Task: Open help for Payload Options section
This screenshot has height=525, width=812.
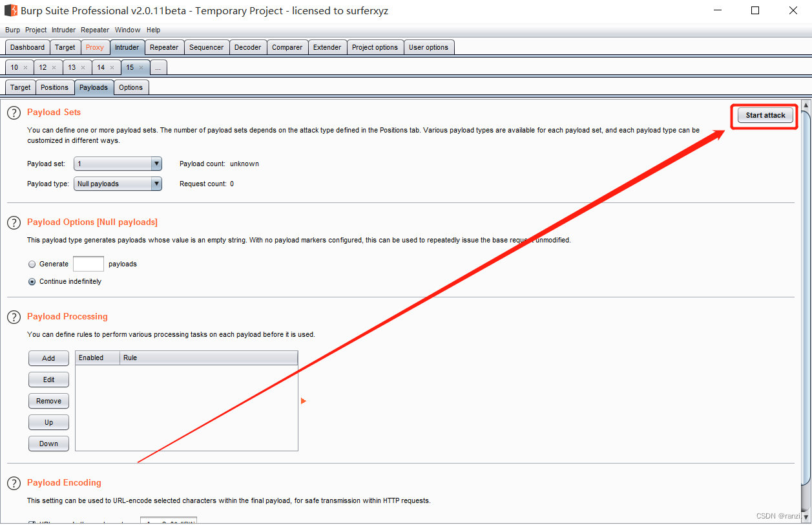Action: coord(14,222)
